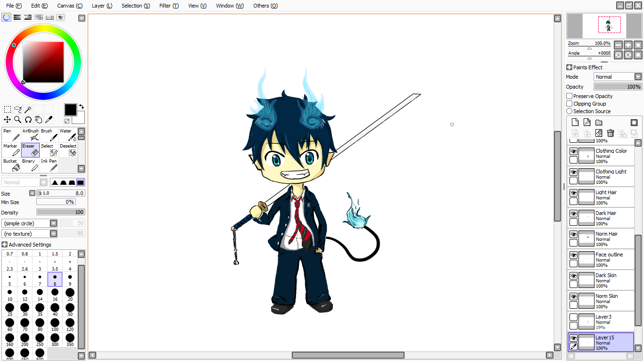Image resolution: width=644 pixels, height=362 pixels.
Task: Select the AirBrush tool
Action: pyautogui.click(x=31, y=135)
